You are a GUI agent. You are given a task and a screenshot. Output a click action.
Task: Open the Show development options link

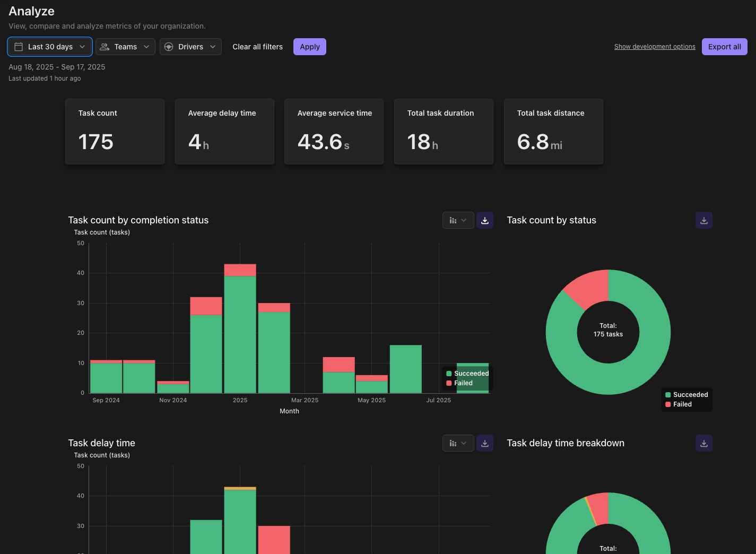(x=655, y=47)
